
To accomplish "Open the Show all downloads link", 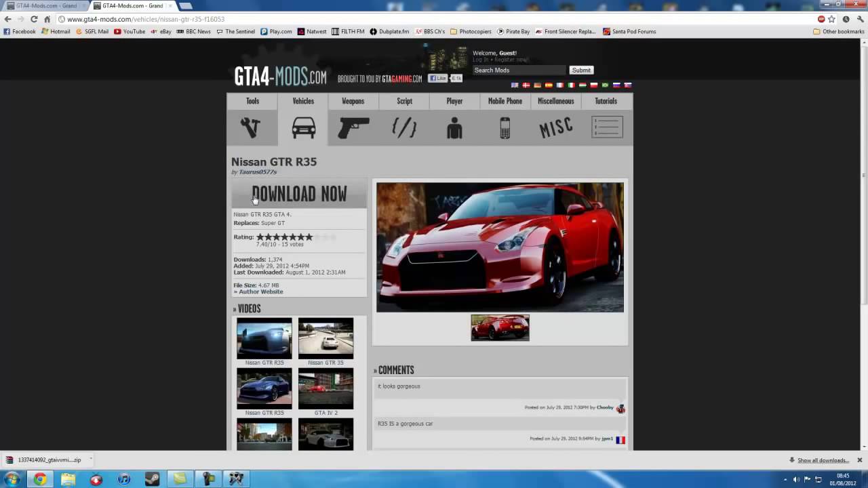I will point(823,460).
